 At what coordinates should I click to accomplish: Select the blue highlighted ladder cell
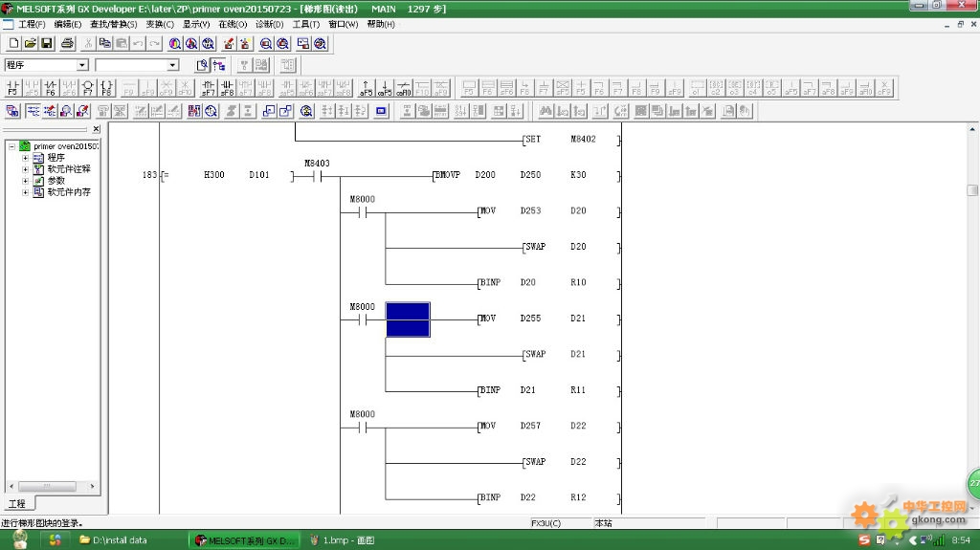(408, 319)
